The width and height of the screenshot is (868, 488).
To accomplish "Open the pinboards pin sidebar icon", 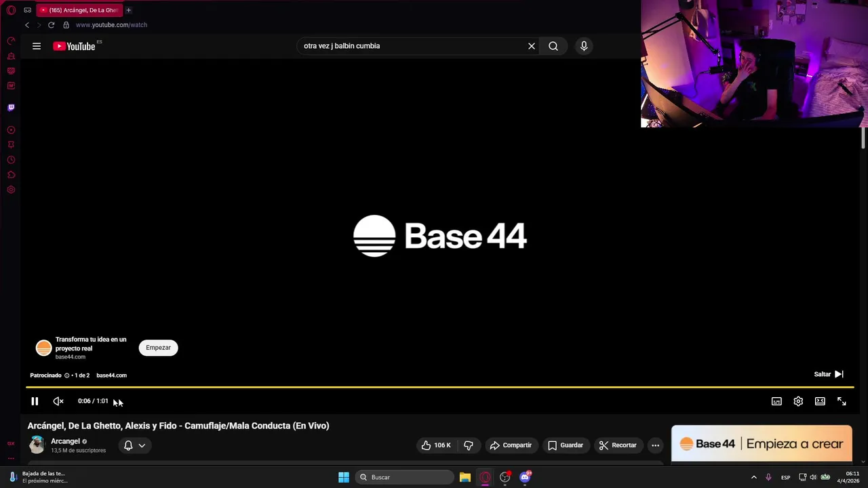I will 11,145.
